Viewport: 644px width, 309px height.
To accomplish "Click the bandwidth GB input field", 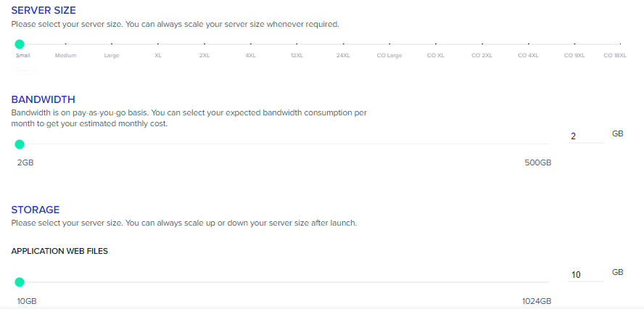I will (x=586, y=136).
